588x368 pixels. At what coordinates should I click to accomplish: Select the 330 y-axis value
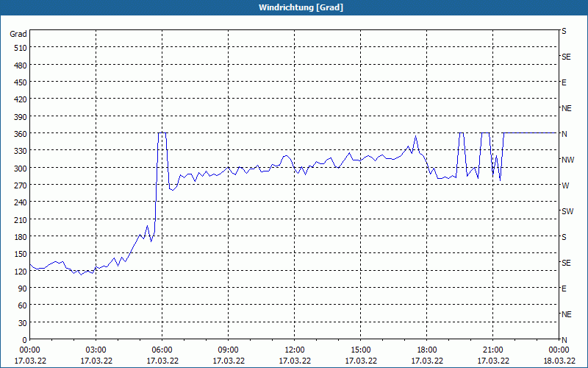[21, 151]
